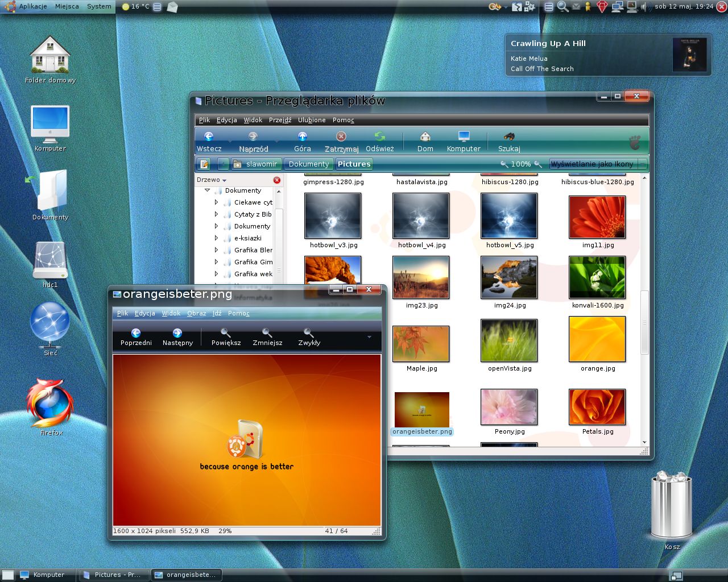Open Komputer from file browser toolbar
The width and height of the screenshot is (728, 582).
click(x=464, y=136)
